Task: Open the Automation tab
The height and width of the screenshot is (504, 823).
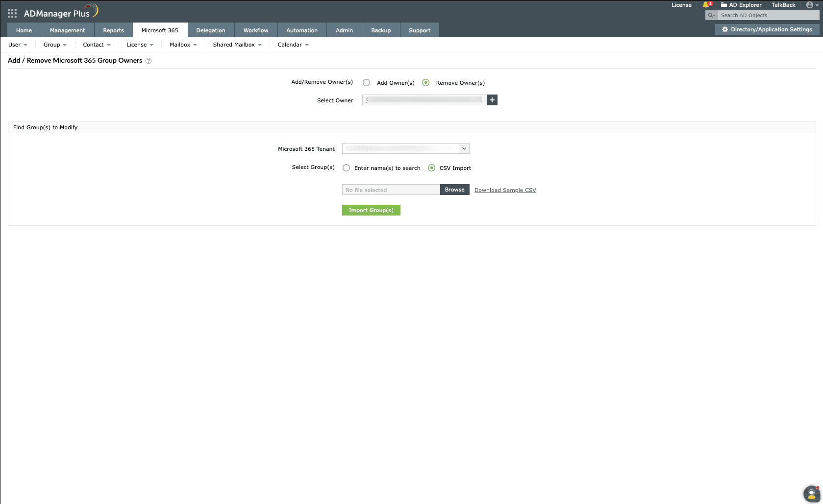Action: [x=302, y=30]
